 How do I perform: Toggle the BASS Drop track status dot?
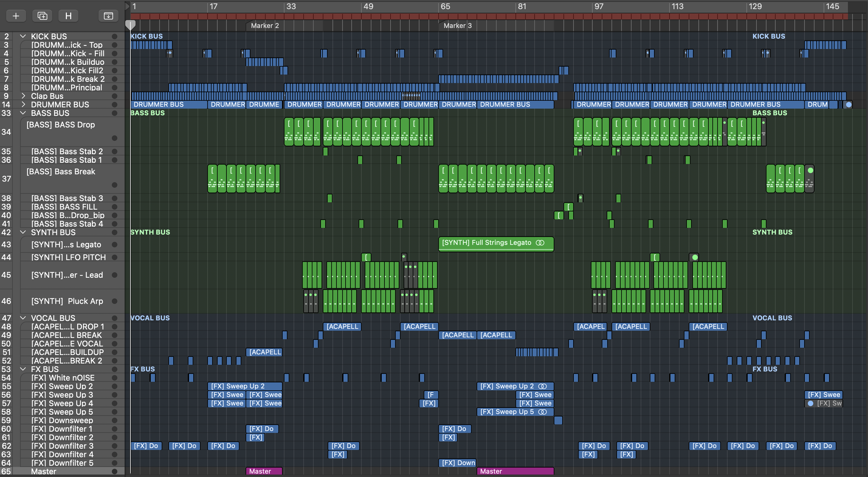click(x=115, y=138)
